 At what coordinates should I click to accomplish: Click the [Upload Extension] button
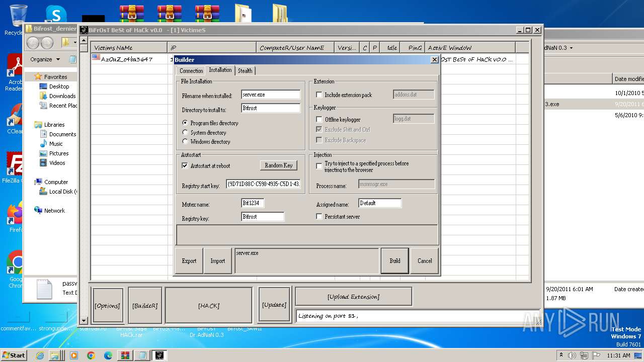[353, 297]
